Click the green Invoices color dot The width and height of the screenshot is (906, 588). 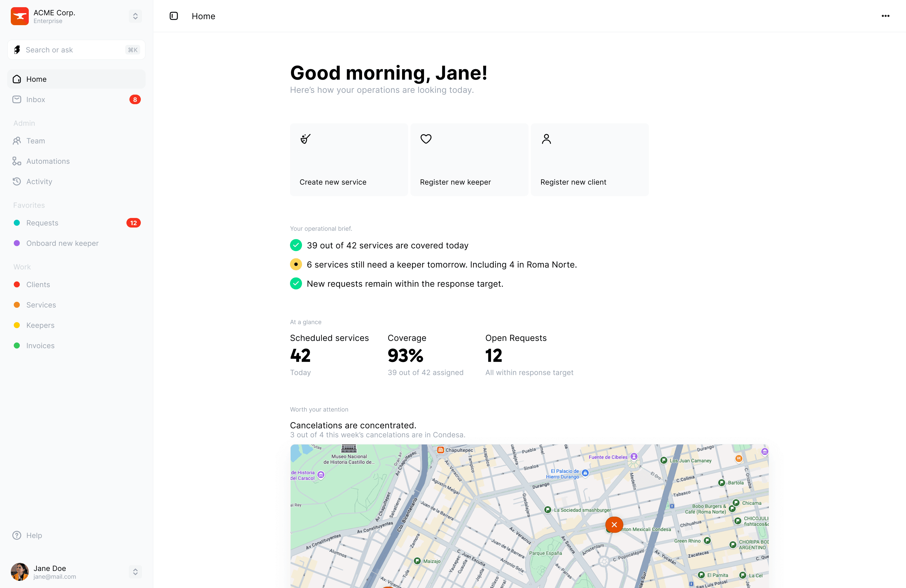(x=17, y=346)
